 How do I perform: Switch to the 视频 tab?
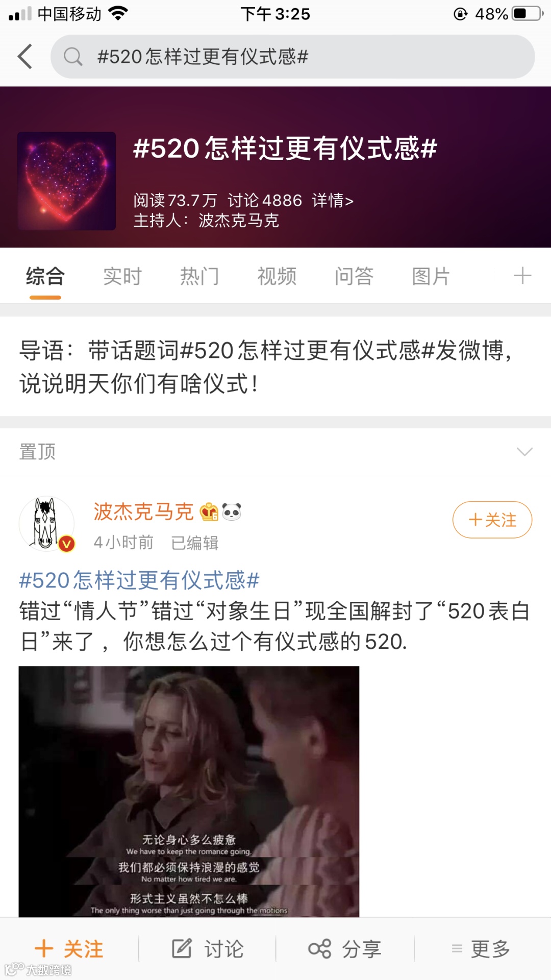tap(277, 276)
